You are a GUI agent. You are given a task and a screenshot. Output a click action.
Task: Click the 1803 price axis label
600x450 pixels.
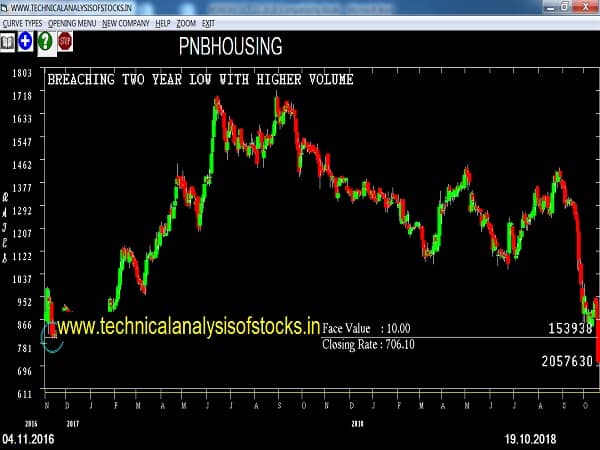coord(23,74)
